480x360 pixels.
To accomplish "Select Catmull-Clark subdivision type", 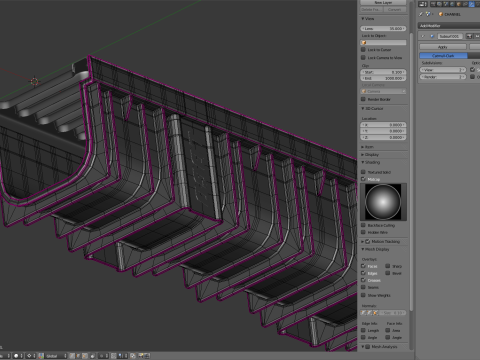I will click(443, 56).
